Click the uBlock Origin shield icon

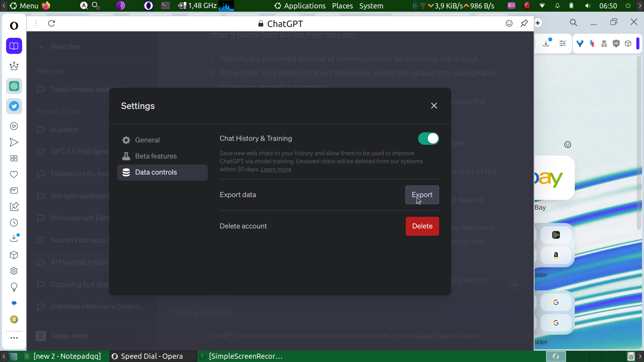point(616,43)
